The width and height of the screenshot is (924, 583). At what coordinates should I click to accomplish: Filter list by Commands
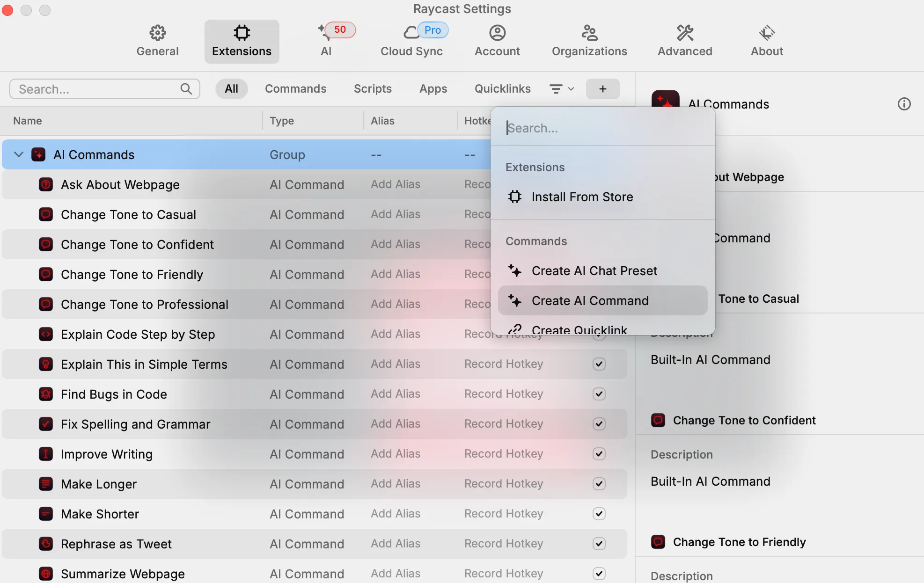[x=295, y=89]
